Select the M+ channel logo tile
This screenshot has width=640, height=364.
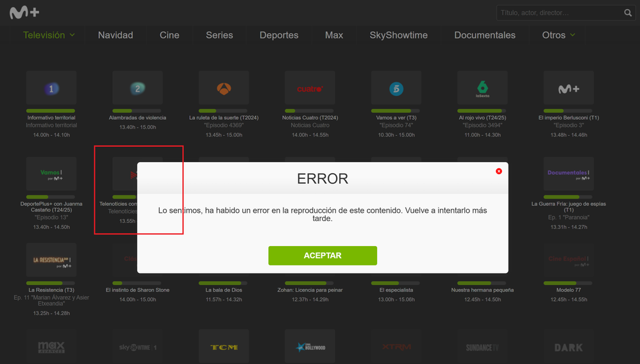point(569,88)
